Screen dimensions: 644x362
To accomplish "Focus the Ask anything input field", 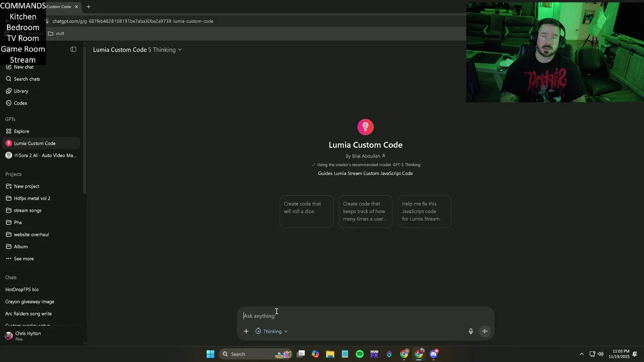I will tap(365, 316).
